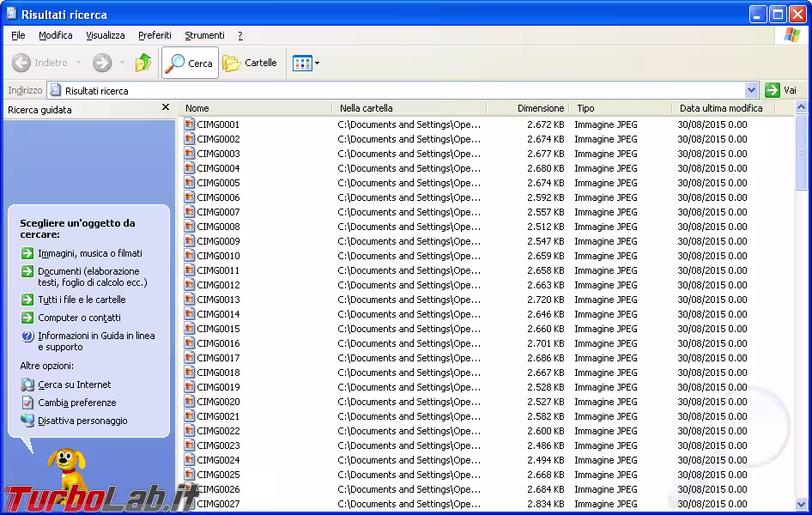Viewport: 812px width, 515px height.
Task: Select the CIMG0006 file icon
Action: (x=190, y=197)
